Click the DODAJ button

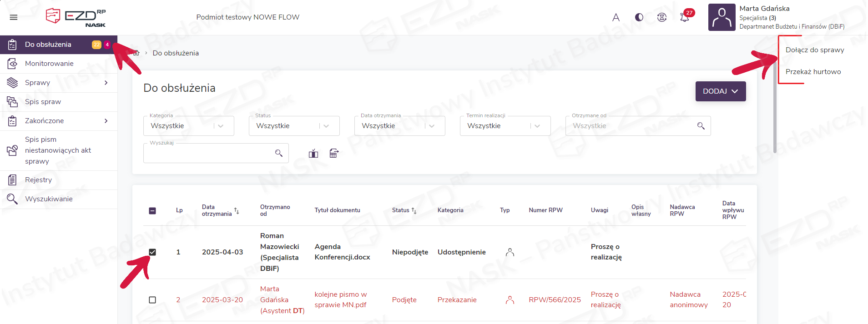point(720,91)
